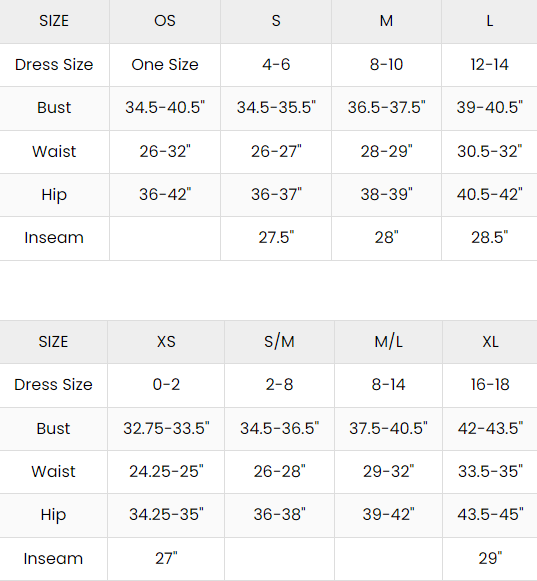Screen dimensions: 537x581
Task: Click the 28.5" inseam cell for size L
Action: (x=490, y=238)
